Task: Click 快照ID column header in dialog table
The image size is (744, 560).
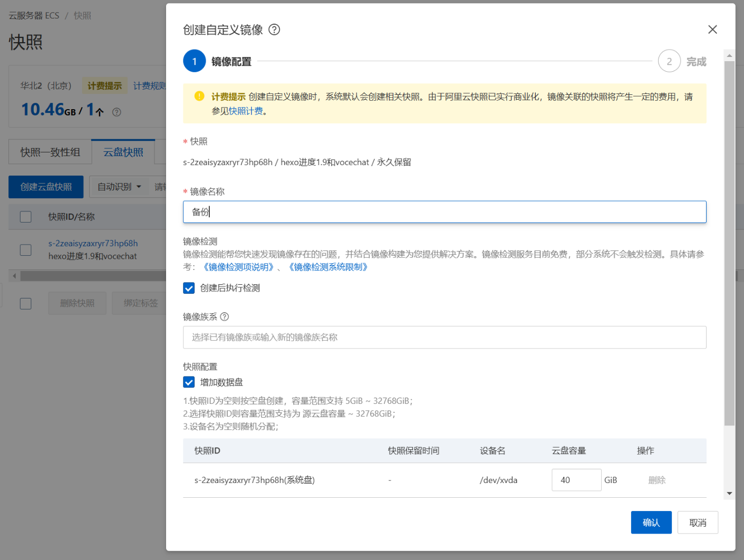Action: (207, 450)
